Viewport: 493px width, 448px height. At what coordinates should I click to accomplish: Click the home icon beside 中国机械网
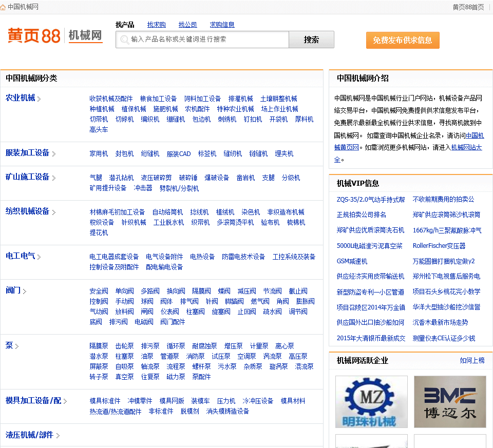click(x=3, y=7)
